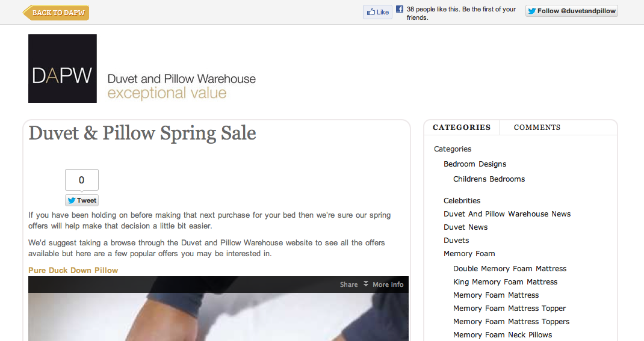The image size is (644, 341).
Task: Open the Memory Foam Neck Pillows link
Action: [x=503, y=335]
